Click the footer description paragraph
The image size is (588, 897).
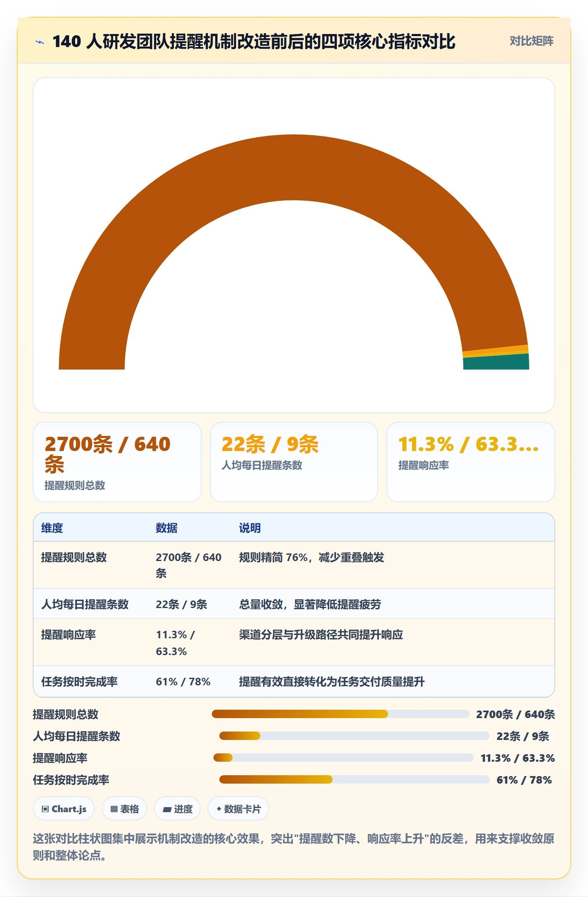tap(294, 847)
